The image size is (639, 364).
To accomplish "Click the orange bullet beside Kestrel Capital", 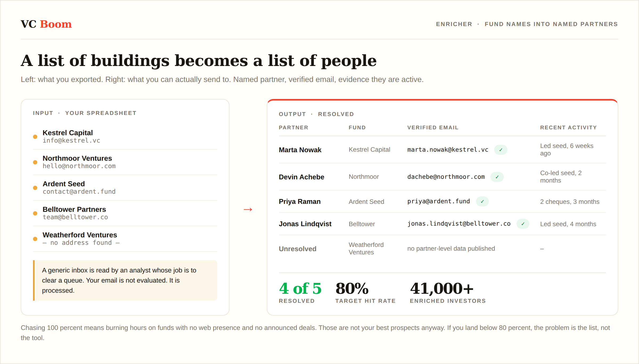I will (x=35, y=137).
